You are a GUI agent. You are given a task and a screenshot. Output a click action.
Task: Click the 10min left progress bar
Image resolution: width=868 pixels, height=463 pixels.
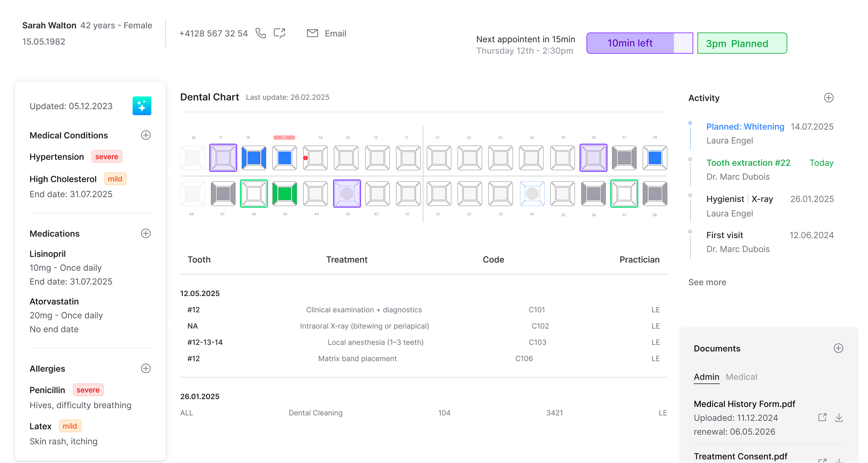(639, 43)
